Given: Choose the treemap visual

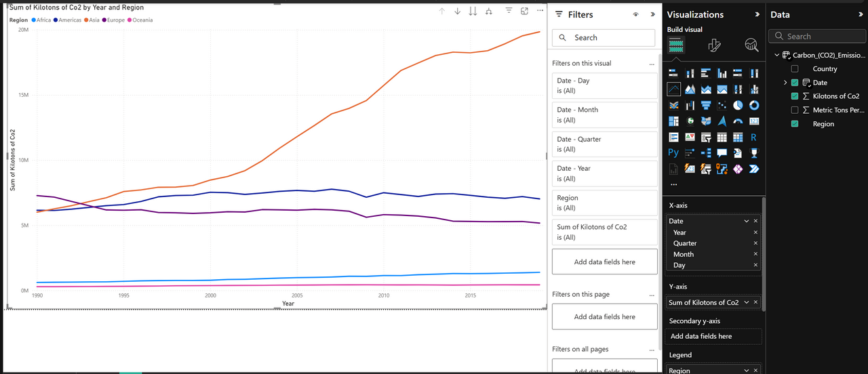Looking at the screenshot, I should (673, 121).
